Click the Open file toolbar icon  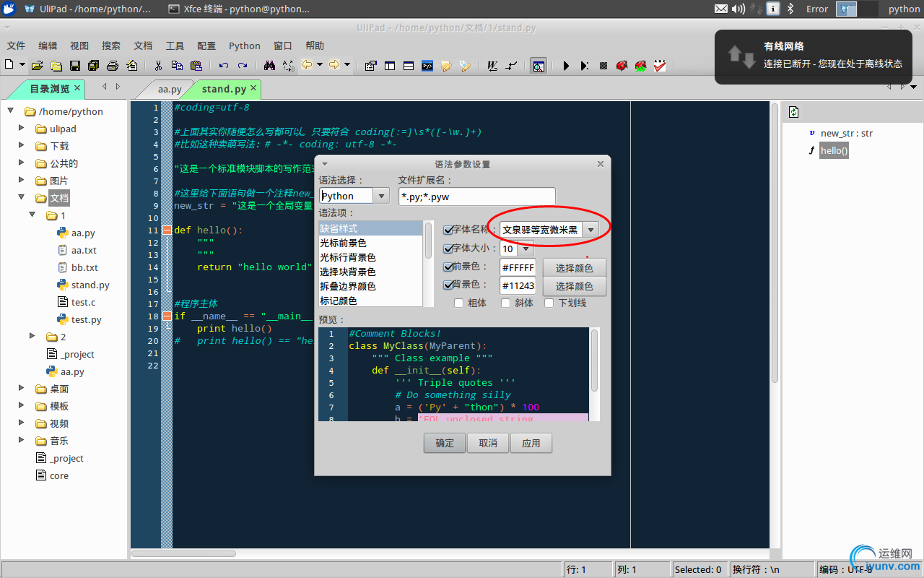(38, 66)
